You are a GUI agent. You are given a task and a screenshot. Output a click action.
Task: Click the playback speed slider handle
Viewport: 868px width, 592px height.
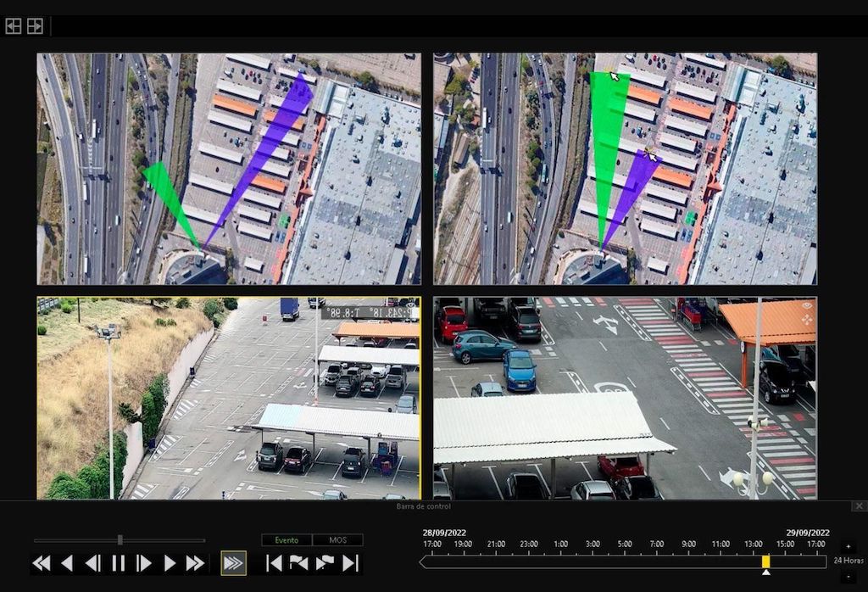120,539
